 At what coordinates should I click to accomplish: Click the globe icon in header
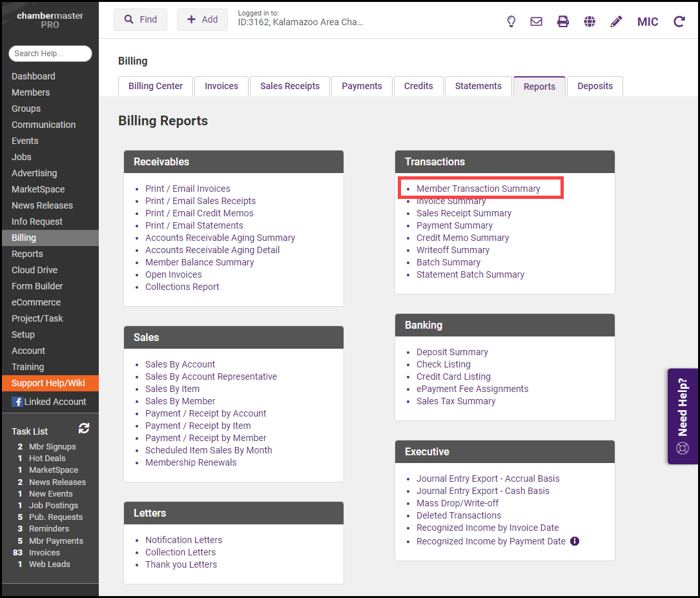(590, 21)
